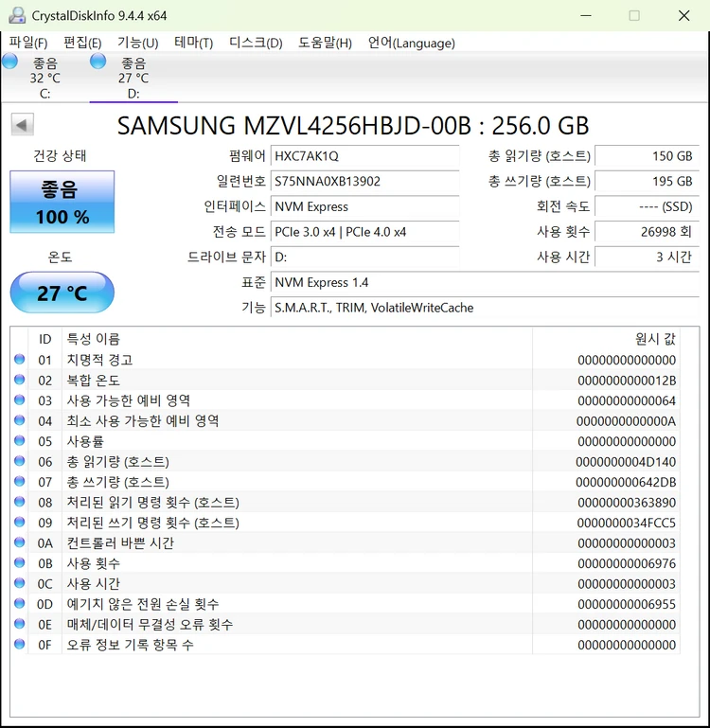Select raw value 00000000642DB
Screen dimensions: 710x728
tap(626, 483)
